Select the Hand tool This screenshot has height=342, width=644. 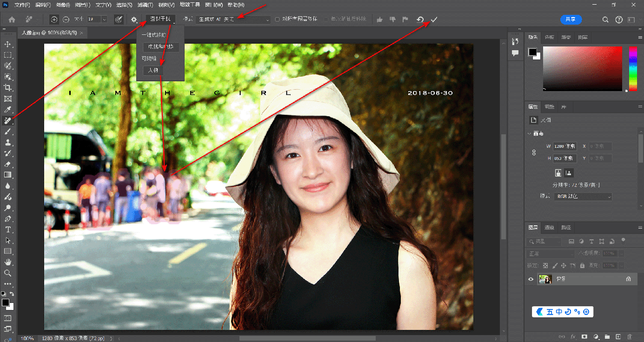click(x=8, y=262)
